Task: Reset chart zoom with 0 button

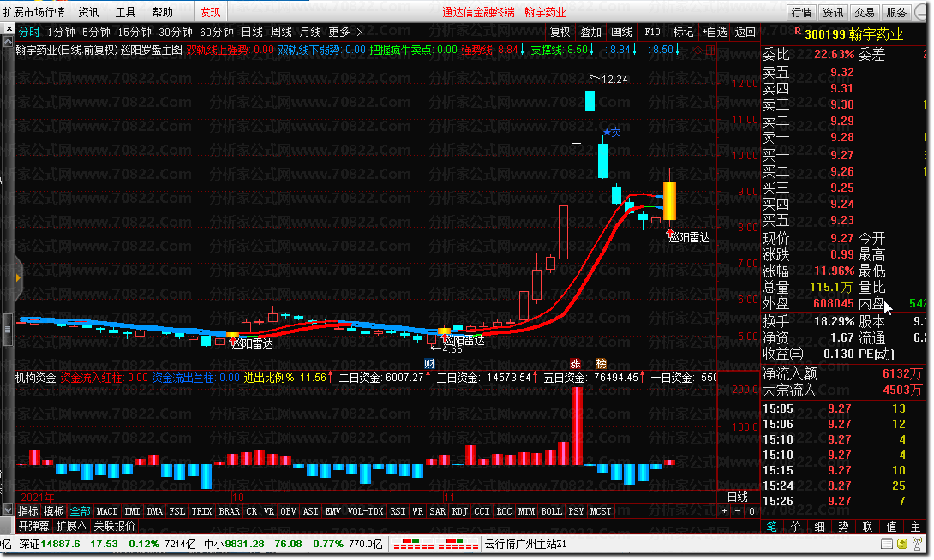Action: coord(751,511)
